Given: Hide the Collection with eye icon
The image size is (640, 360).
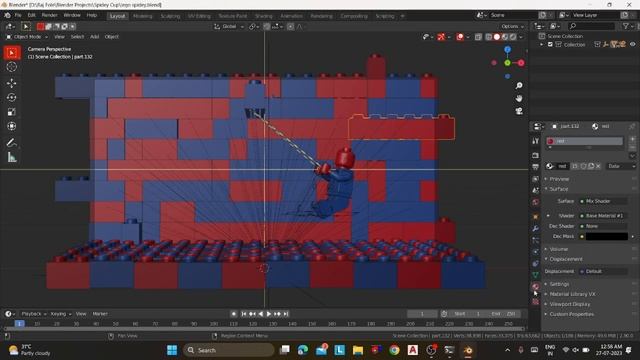Looking at the screenshot, I should point(633,44).
